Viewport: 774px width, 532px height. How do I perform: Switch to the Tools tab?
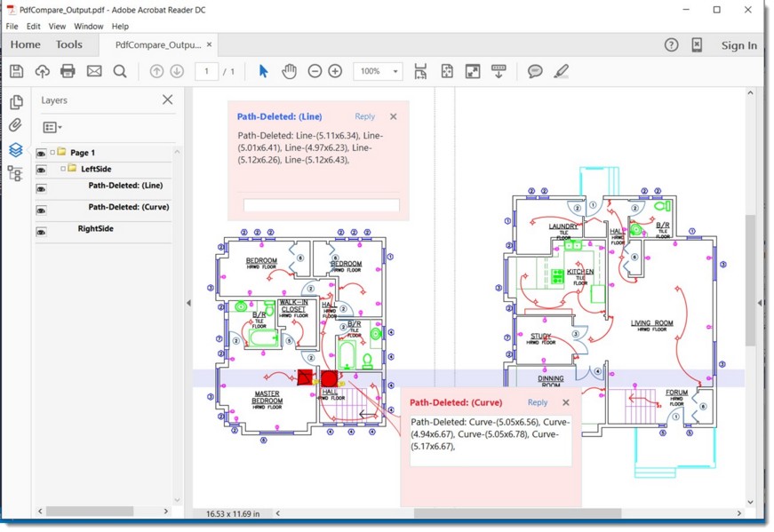coord(68,45)
